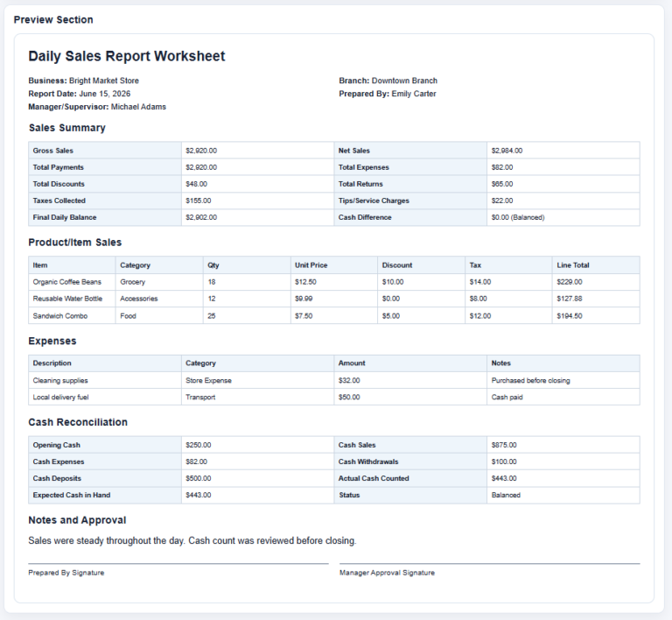Click the report date June 15, 2026
Viewport: 672px width, 620px height.
(105, 94)
